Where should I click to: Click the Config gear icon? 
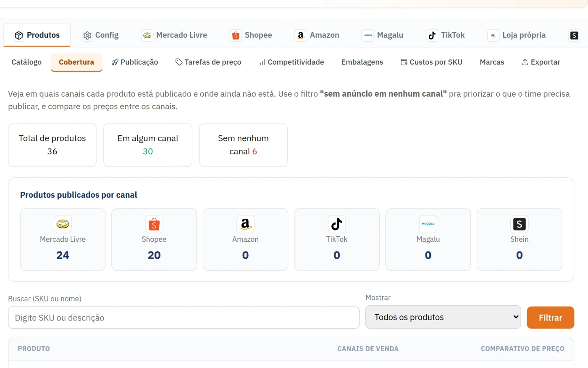click(87, 36)
